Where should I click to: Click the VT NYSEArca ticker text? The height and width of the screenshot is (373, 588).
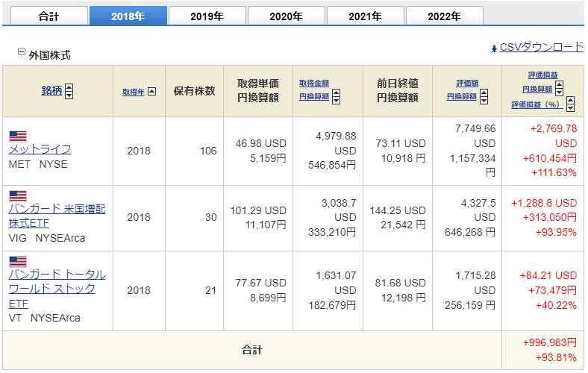pos(44,318)
